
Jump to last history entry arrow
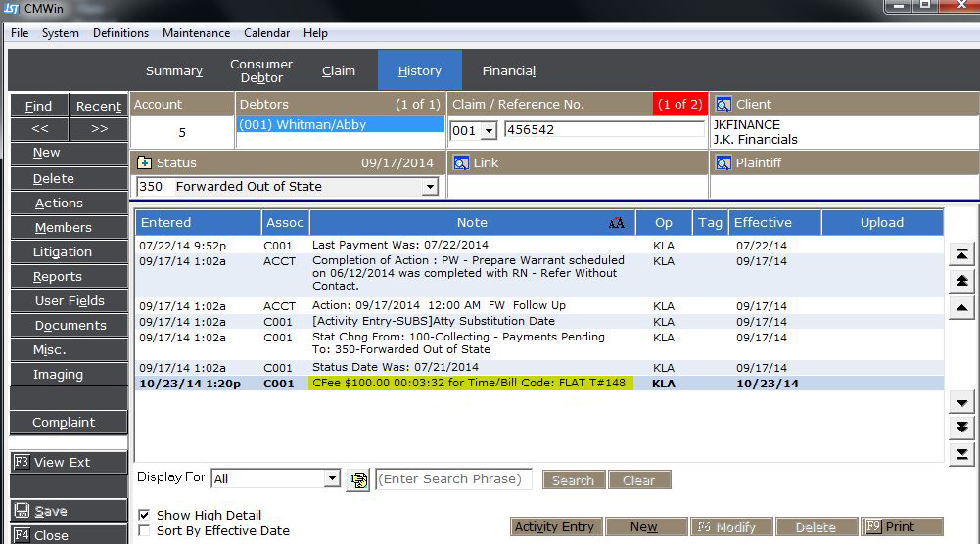point(961,454)
